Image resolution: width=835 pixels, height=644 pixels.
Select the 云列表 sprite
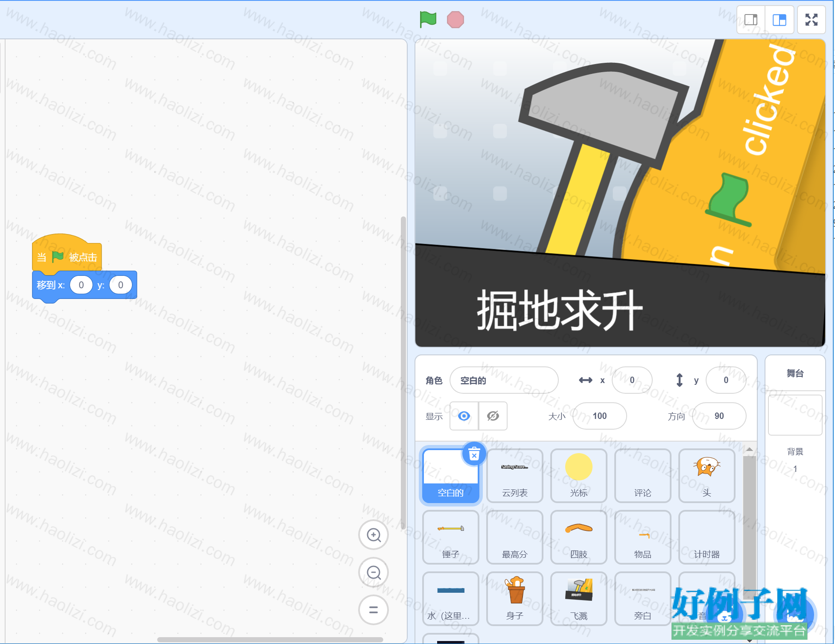coord(515,476)
